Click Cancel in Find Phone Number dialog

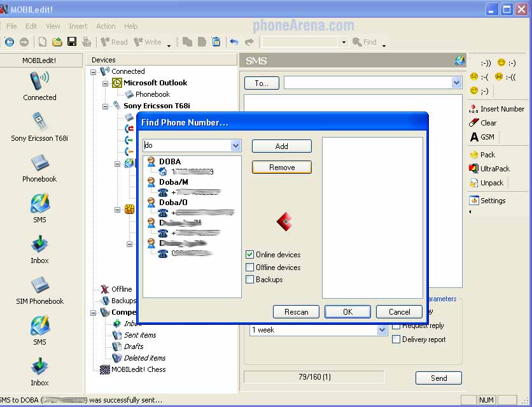(400, 312)
